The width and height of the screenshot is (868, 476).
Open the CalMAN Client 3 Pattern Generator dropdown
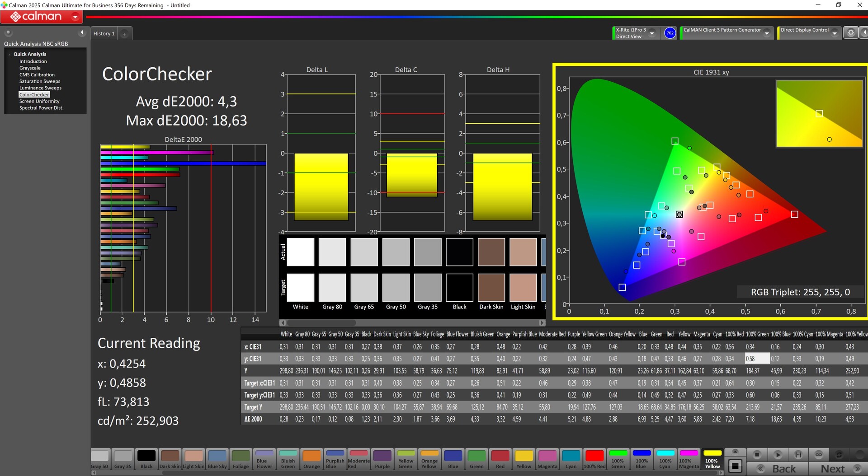click(x=767, y=33)
